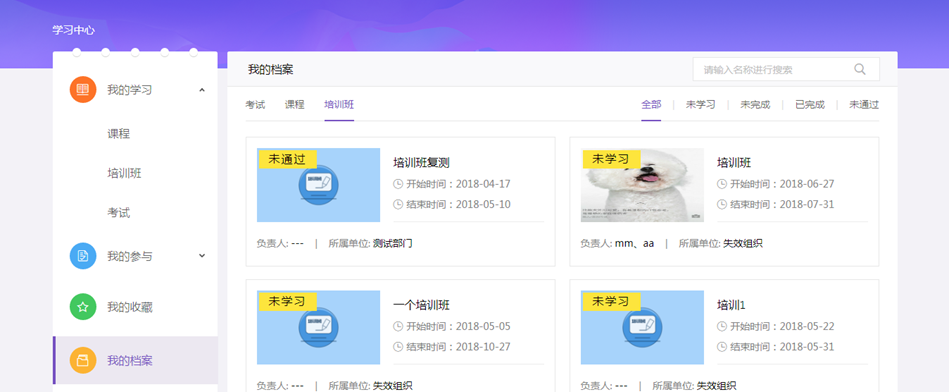
Task: Open the 培训1 title link
Action: tap(732, 305)
